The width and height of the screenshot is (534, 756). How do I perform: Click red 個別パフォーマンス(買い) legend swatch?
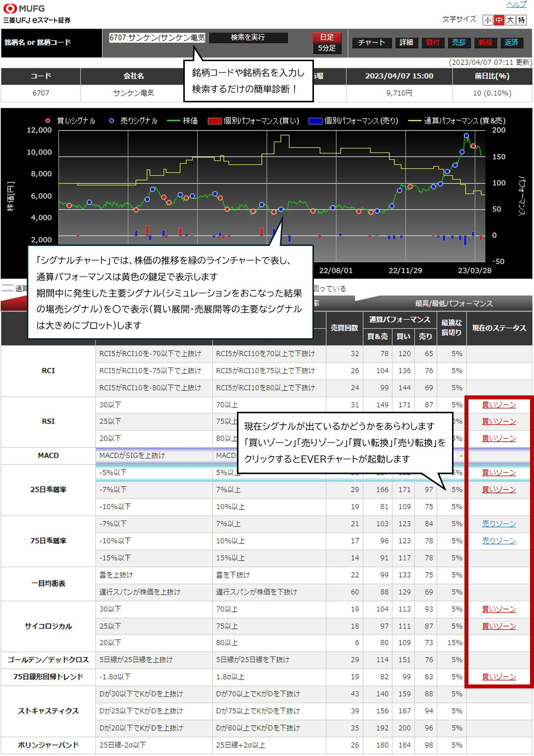[214, 121]
